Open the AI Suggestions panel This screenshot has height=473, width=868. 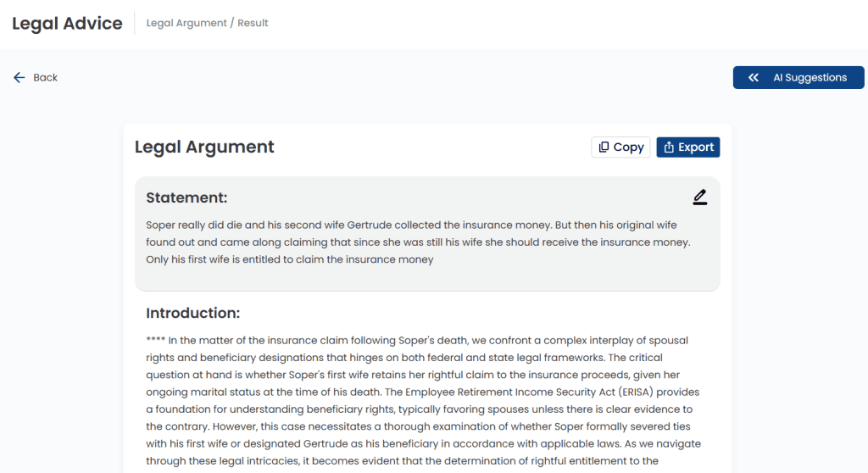798,77
